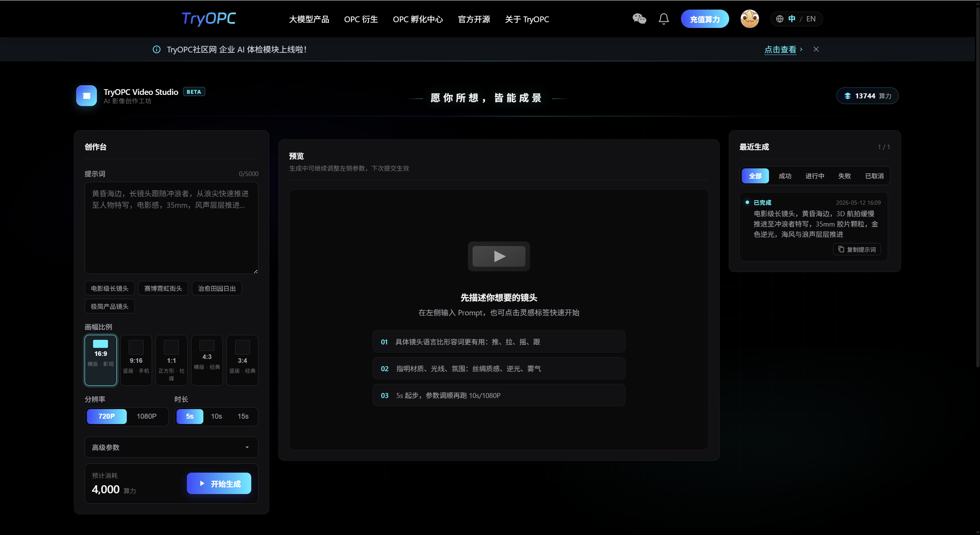Click the TryOPC logo
Screen dimensions: 980x535
point(209,18)
